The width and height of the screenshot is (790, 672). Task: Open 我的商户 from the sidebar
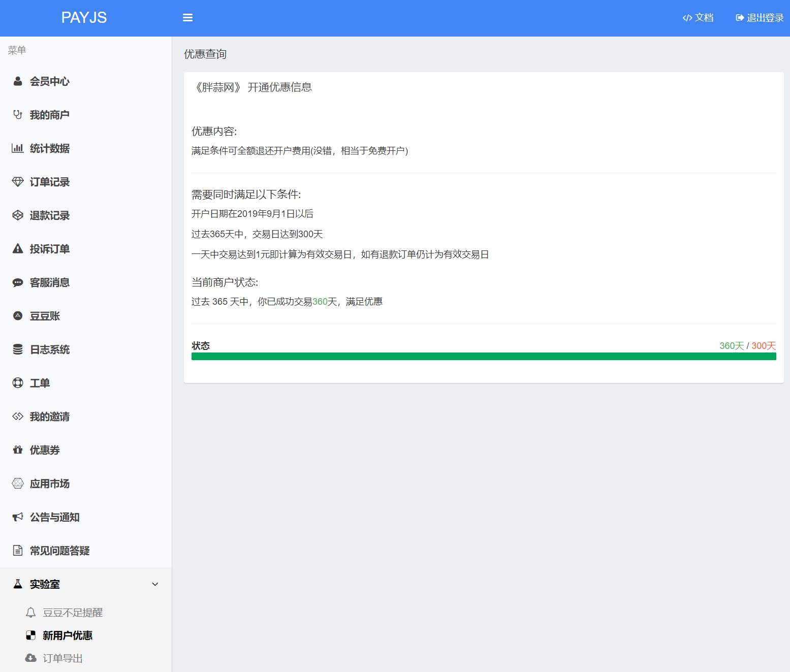[49, 115]
